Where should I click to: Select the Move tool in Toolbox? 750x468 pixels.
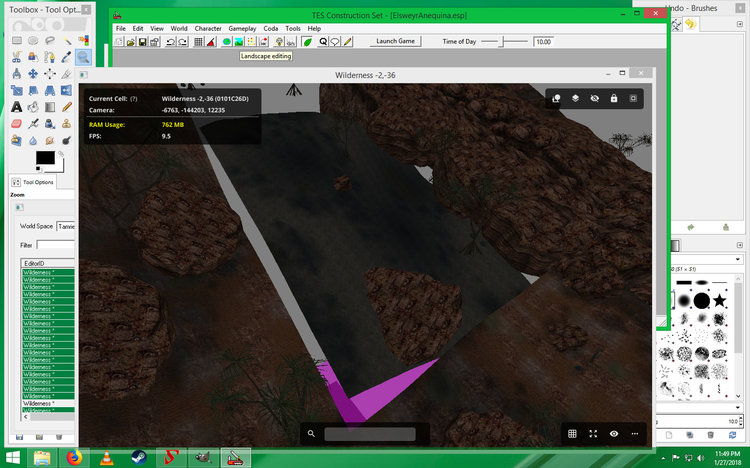[33, 74]
